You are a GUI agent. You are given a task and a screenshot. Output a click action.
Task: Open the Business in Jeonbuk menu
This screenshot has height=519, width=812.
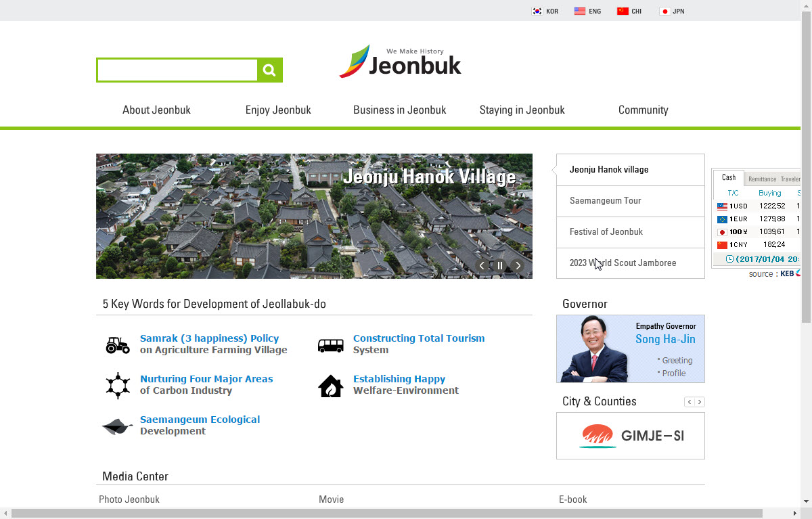(x=399, y=110)
